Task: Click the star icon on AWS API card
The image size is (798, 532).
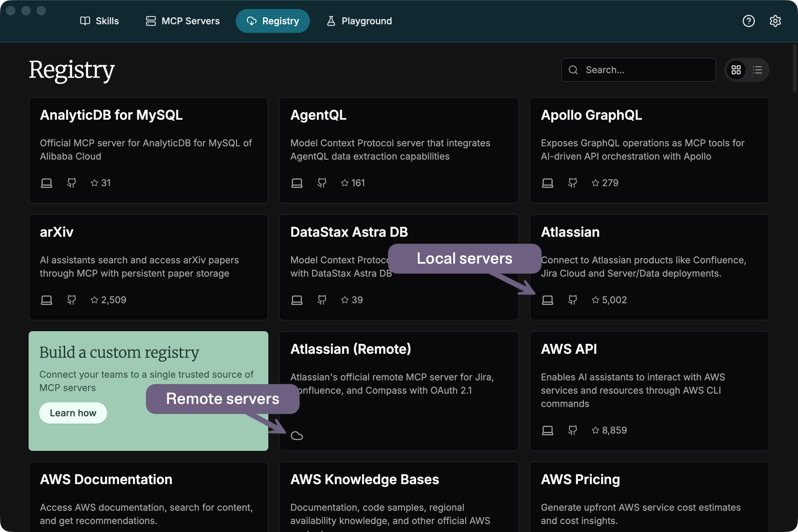Action: click(x=596, y=431)
